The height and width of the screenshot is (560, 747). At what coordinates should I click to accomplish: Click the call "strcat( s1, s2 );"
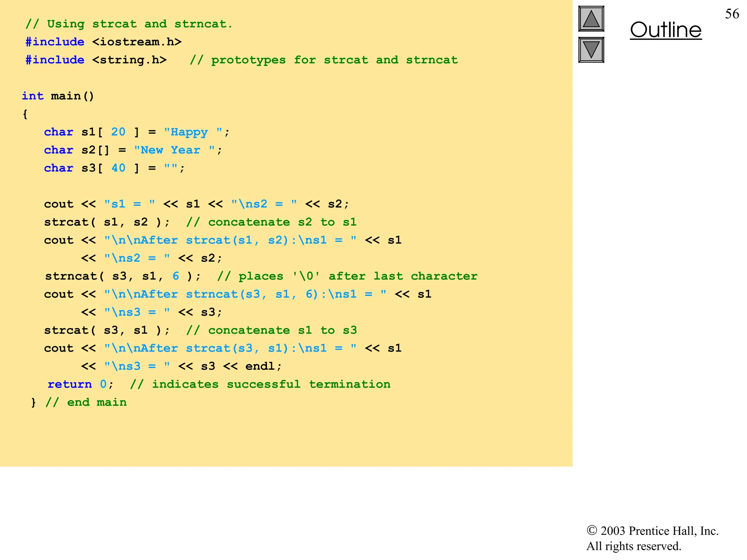tap(107, 222)
